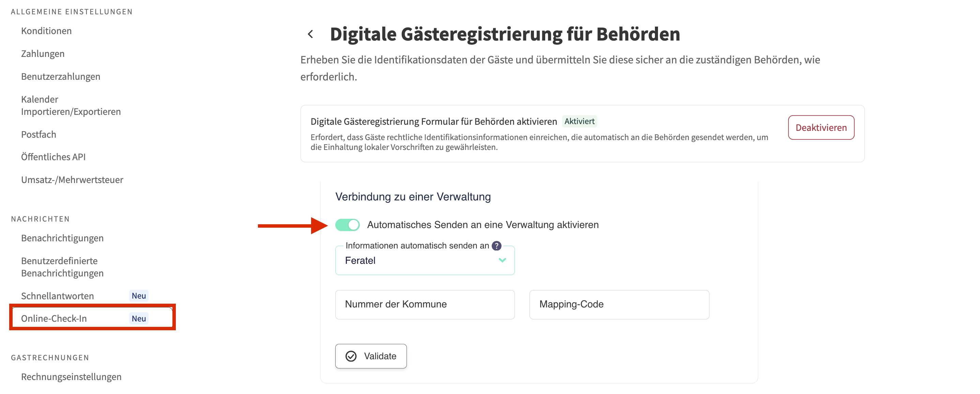Click the Validate checkmark icon
The image size is (980, 394).
pyautogui.click(x=351, y=356)
